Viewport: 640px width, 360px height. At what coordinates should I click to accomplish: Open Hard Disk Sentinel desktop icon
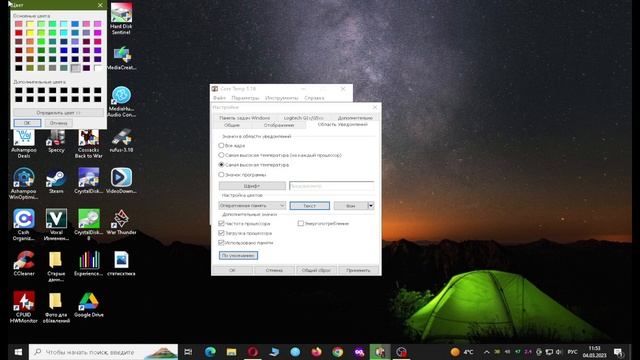(x=121, y=18)
